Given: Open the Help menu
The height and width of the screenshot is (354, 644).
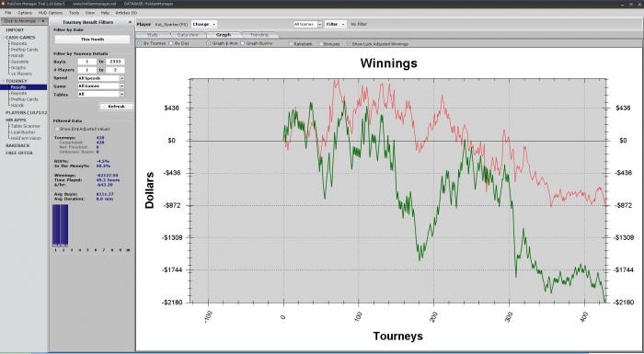Looking at the screenshot, I should point(105,13).
